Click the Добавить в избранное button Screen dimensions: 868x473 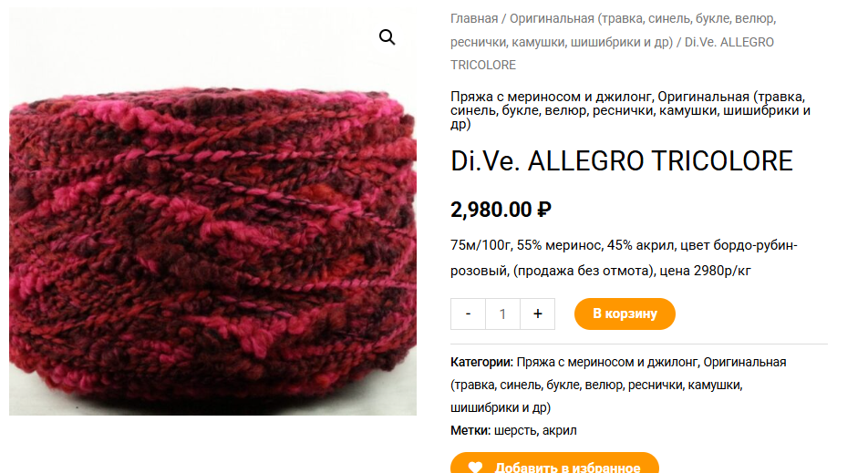pos(554,463)
